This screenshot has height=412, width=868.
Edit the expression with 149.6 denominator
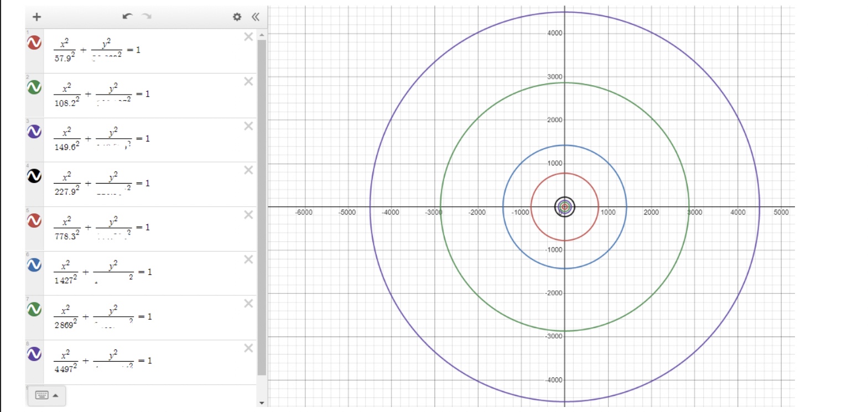[x=150, y=140]
